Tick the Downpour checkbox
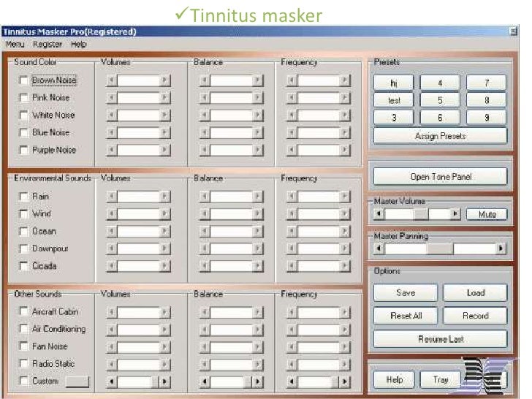Image resolution: width=532 pixels, height=399 pixels. click(23, 248)
